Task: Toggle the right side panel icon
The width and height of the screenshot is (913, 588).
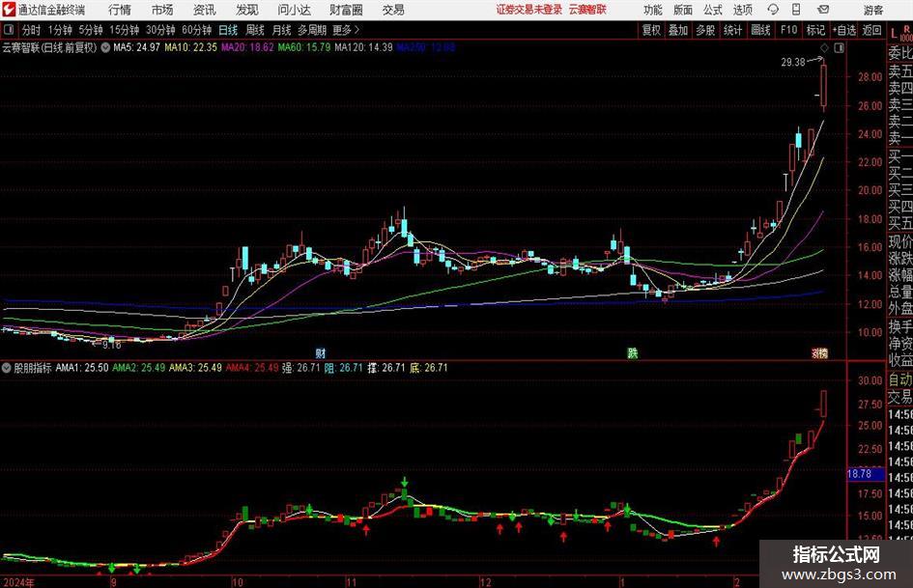Action: click(839, 47)
